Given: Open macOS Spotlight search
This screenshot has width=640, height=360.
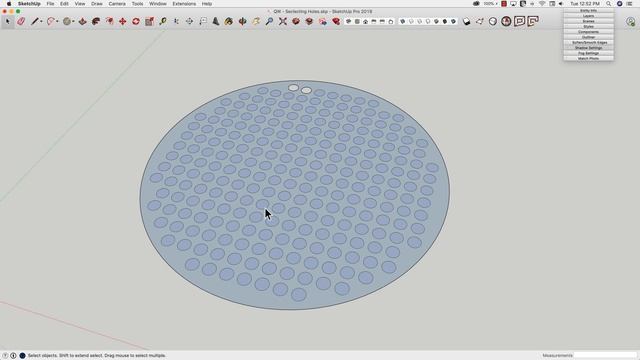Looking at the screenshot, I should pos(609,4).
